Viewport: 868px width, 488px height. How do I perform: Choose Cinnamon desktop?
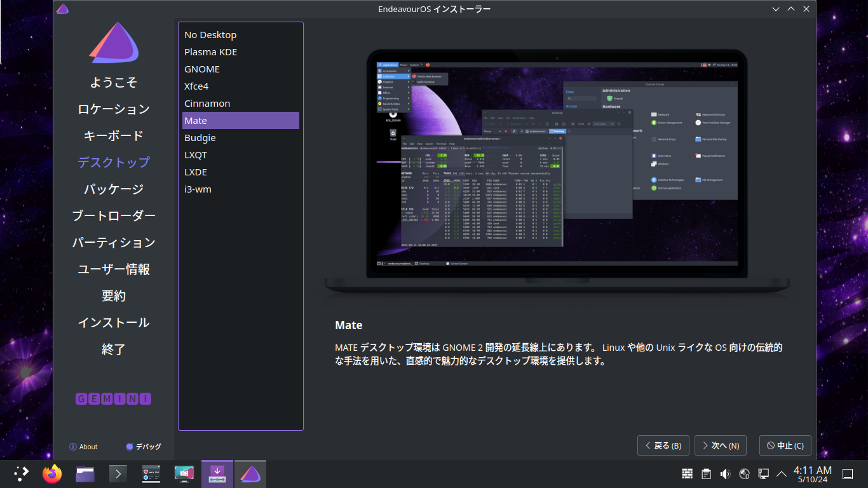pos(241,104)
